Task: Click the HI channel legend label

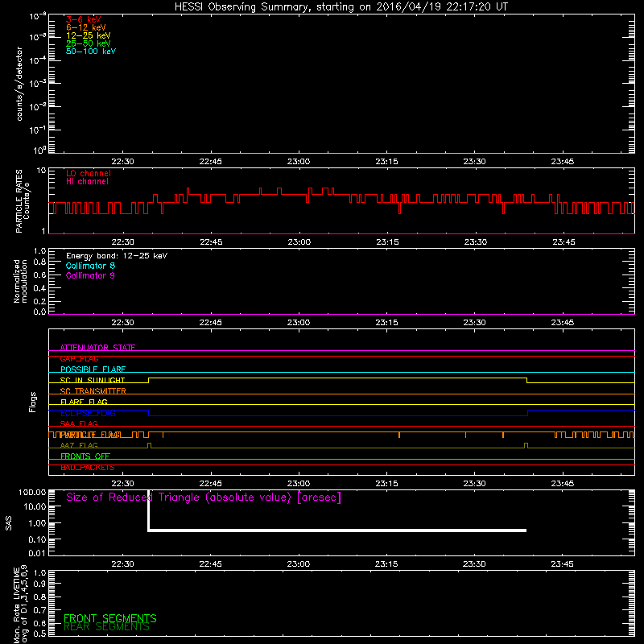Action: pyautogui.click(x=87, y=182)
